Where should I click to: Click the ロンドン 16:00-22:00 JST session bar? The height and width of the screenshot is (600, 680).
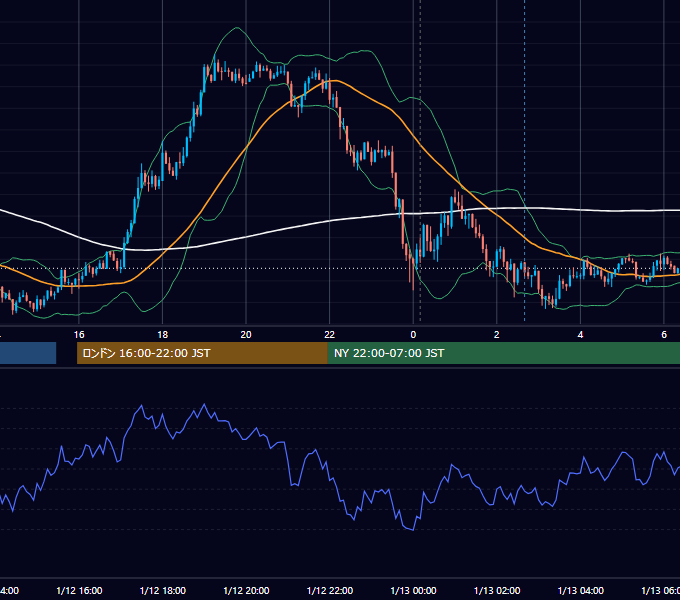(202, 353)
